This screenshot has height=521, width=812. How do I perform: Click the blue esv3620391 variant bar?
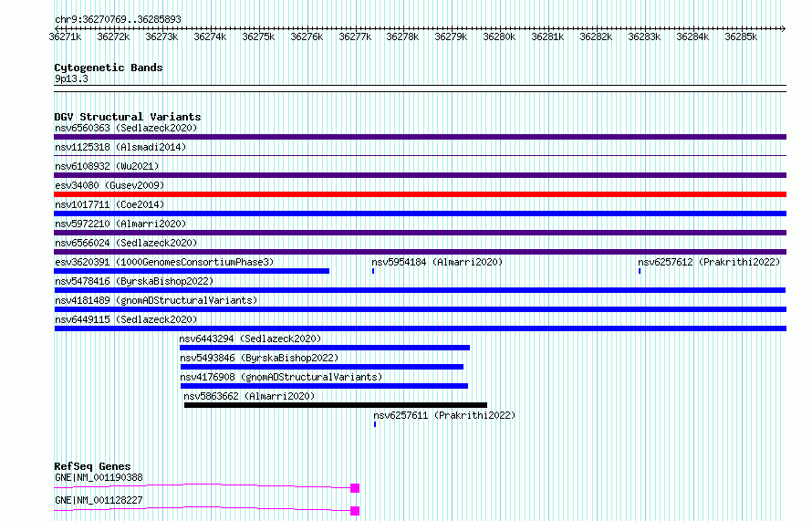[x=192, y=271]
